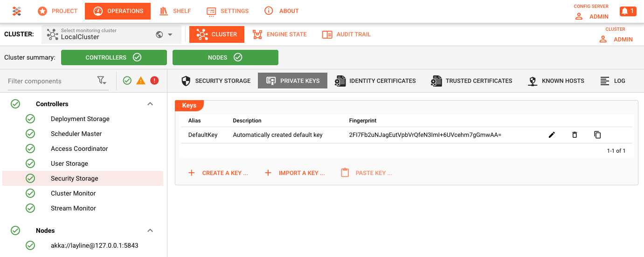This screenshot has width=644, height=257.
Task: Click the pencil edit icon for DefaultKey
Action: (x=552, y=135)
